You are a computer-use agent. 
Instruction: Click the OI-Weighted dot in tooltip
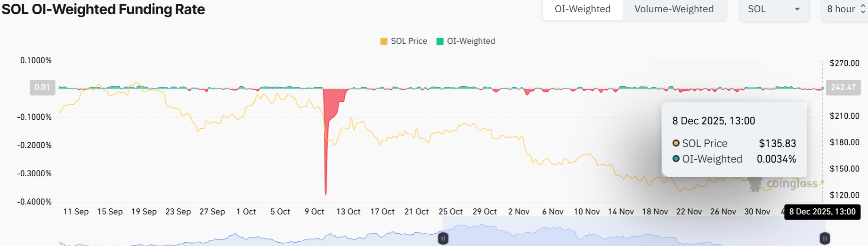pyautogui.click(x=676, y=159)
